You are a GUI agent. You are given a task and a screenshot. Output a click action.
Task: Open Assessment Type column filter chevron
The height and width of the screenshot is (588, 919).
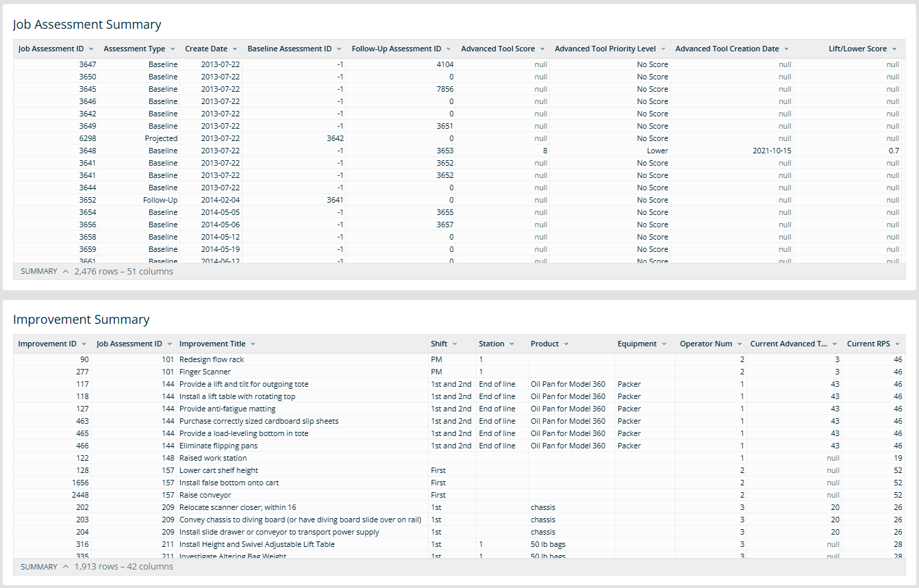point(172,49)
